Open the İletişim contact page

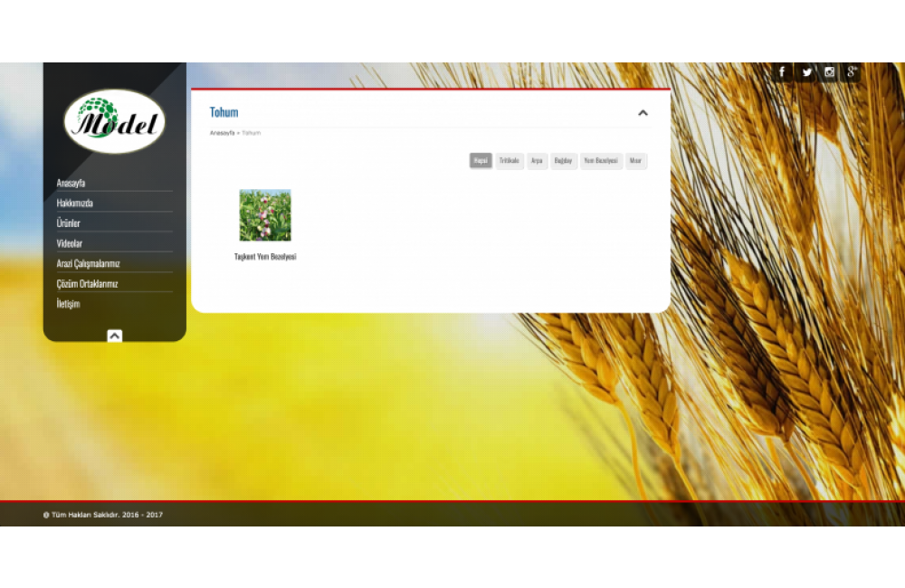pos(69,304)
